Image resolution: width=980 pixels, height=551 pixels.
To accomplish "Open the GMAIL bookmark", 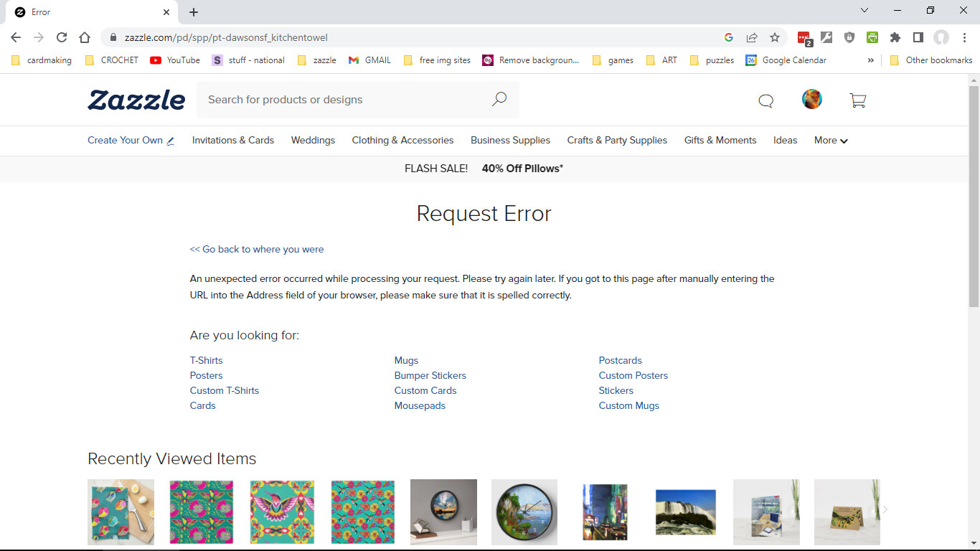I will coord(369,60).
